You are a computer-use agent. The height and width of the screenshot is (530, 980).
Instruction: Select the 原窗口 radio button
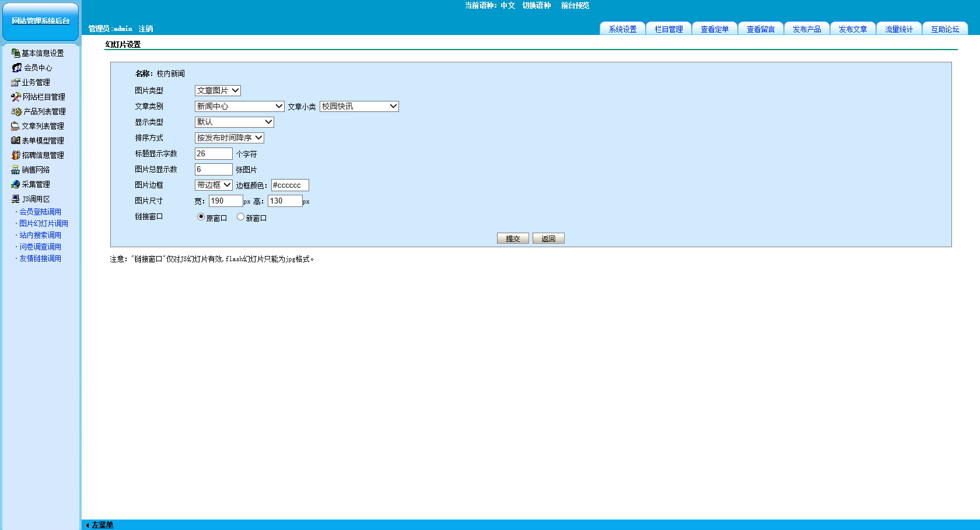[x=201, y=217]
